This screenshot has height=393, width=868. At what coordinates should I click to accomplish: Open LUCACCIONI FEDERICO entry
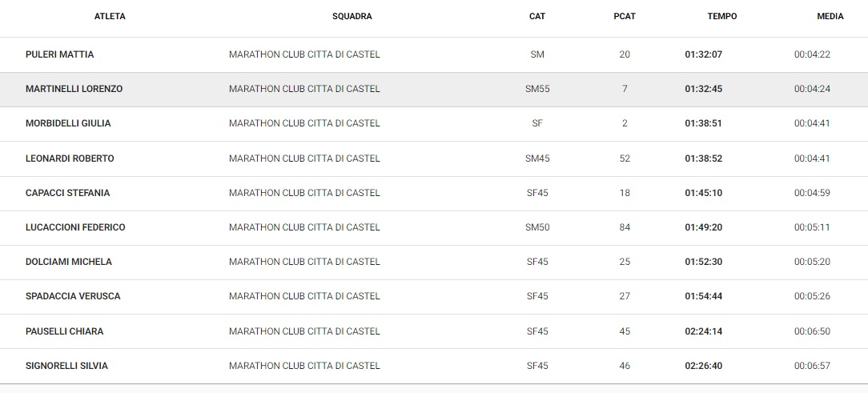pos(75,227)
